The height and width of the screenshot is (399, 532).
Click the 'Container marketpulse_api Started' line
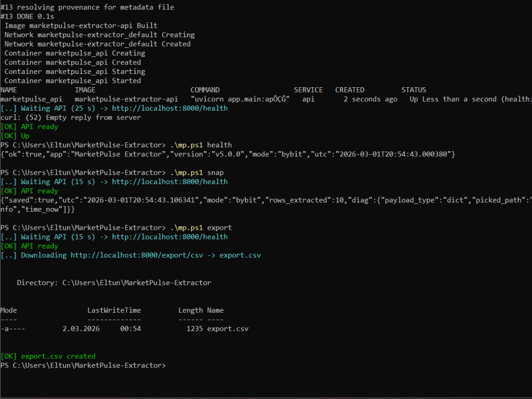pos(72,81)
